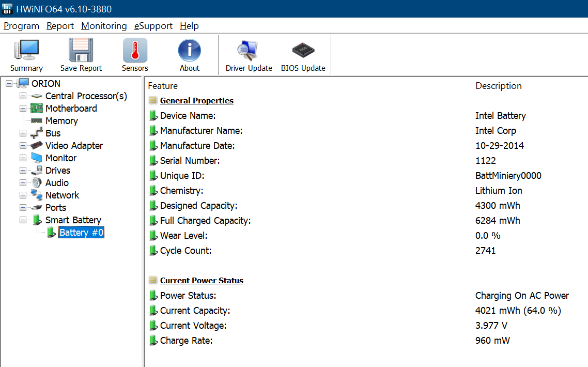Click the Monitor tree icon
Screen dimensions: 588x367
[36, 158]
